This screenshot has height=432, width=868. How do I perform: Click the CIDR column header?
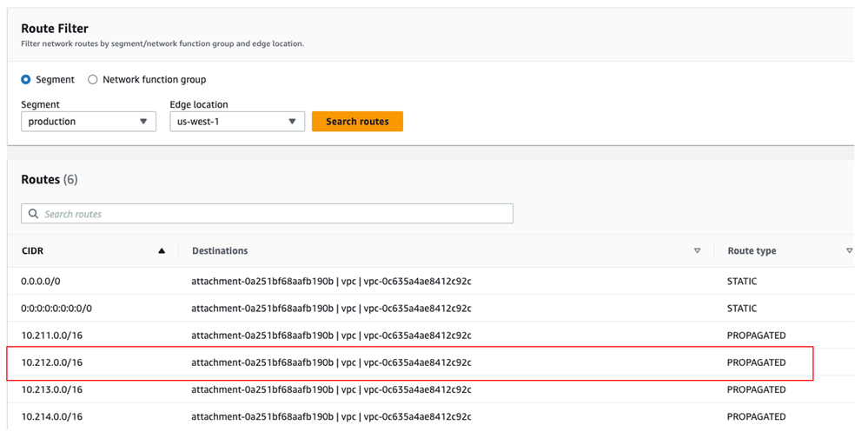tap(34, 251)
